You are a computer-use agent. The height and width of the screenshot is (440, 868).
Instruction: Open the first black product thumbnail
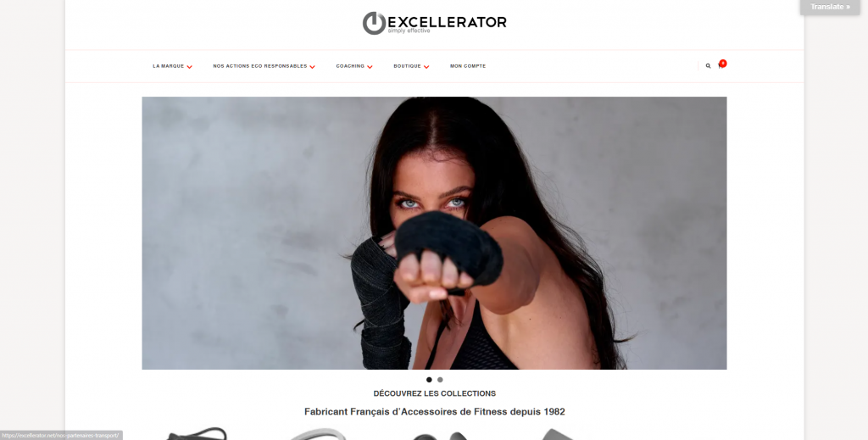click(197, 434)
